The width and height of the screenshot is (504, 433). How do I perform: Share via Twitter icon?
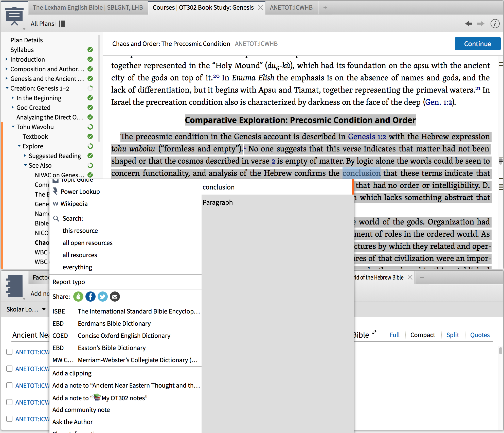click(x=103, y=297)
